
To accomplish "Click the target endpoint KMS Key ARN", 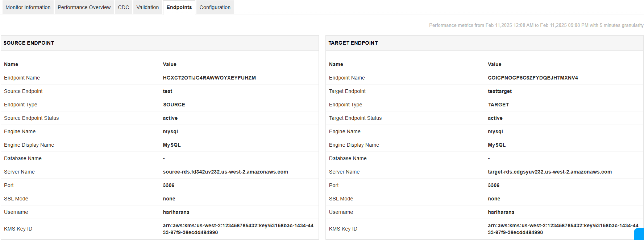I will 562,229.
